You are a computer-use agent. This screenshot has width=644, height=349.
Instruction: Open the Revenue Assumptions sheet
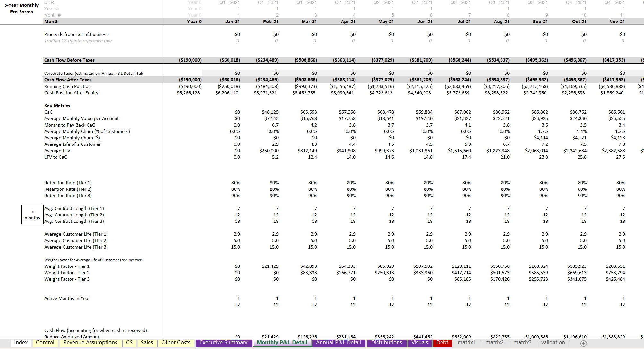tap(90, 343)
